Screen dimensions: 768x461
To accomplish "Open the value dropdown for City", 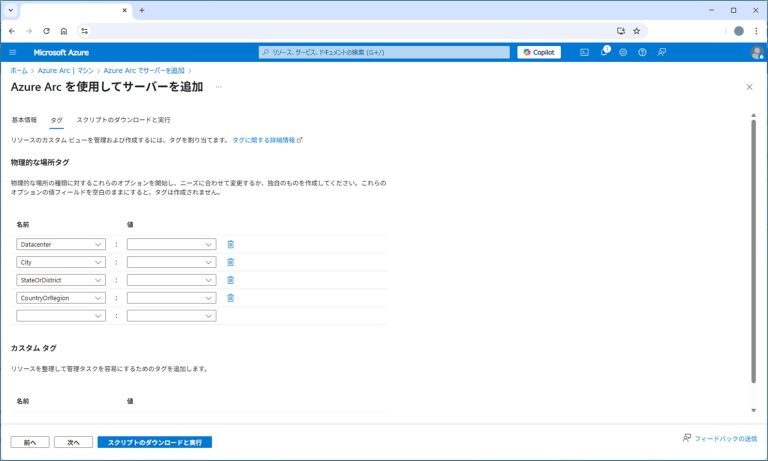I will (x=171, y=262).
